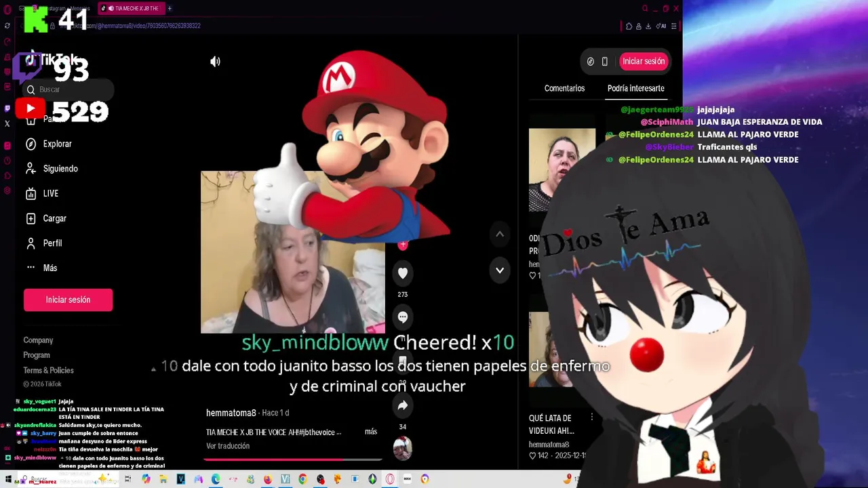This screenshot has height=488, width=868.
Task: Open the Opera sidebar X (Twitter) icon
Action: pos(7,123)
